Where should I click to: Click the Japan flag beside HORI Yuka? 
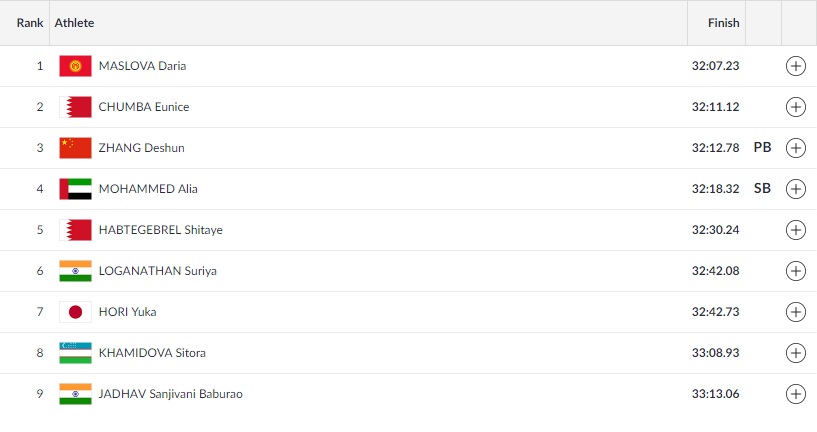coord(75,312)
